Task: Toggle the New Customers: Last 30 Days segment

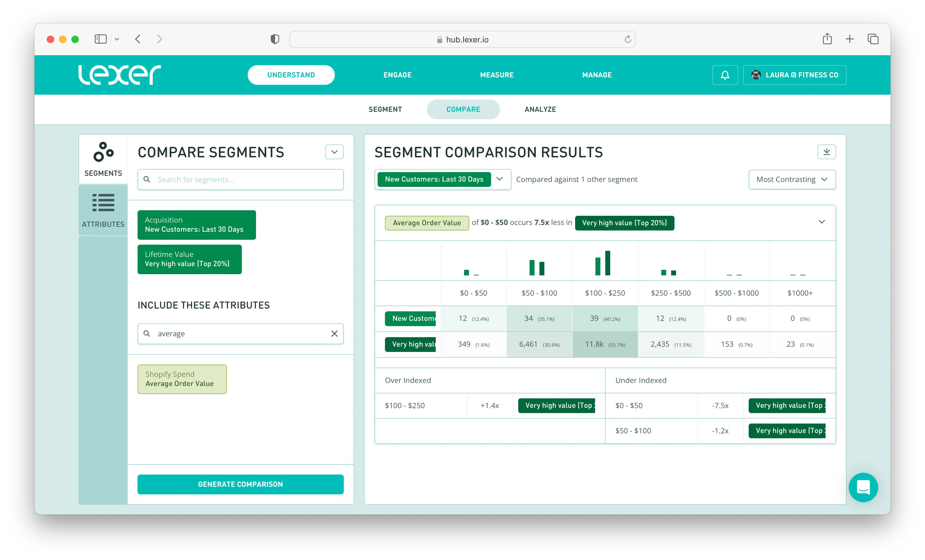Action: pyautogui.click(x=196, y=225)
